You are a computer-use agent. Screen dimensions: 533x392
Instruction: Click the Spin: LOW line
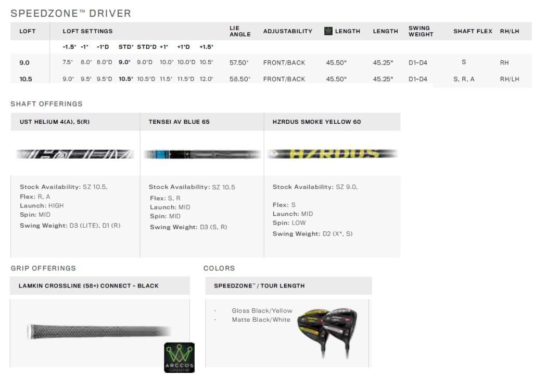289,223
